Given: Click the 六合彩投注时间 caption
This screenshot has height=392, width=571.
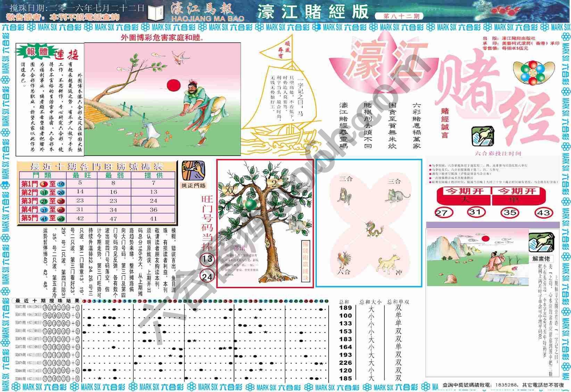Looking at the screenshot, I should (x=498, y=153).
